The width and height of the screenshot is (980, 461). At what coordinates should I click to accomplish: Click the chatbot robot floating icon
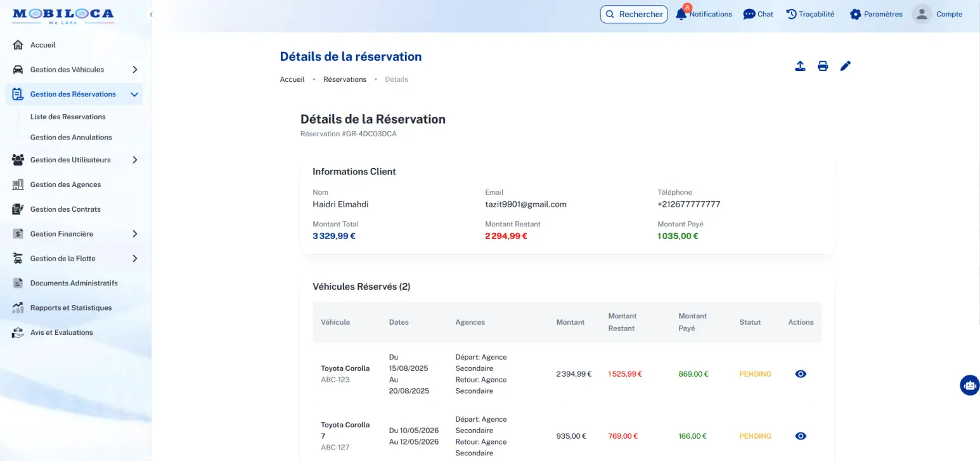pos(969,385)
